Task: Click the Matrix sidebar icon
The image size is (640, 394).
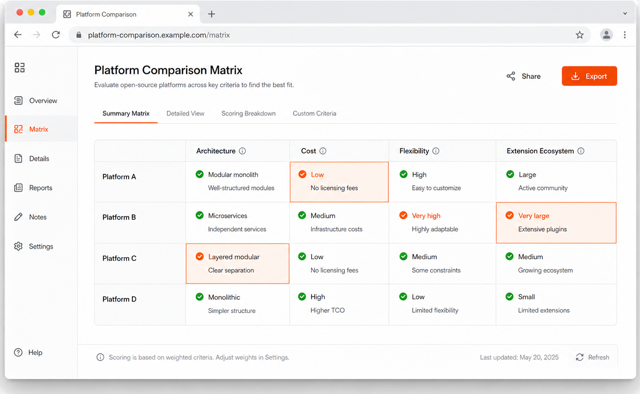Action: (18, 129)
